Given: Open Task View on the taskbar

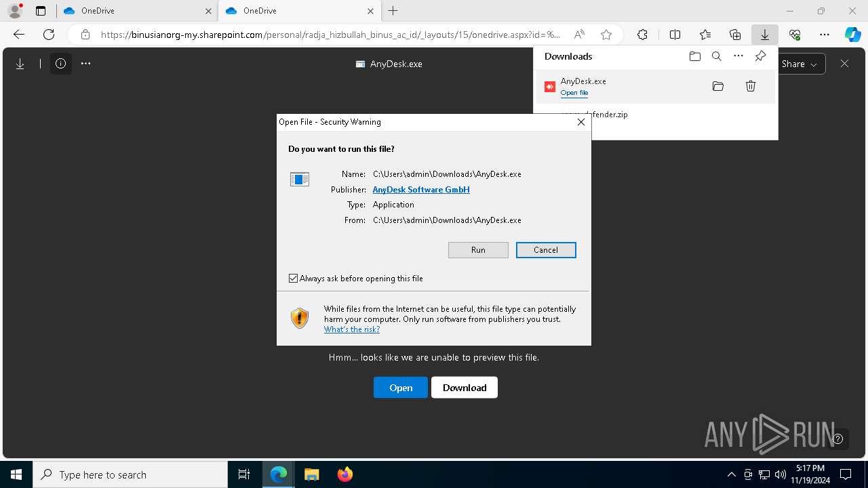Looking at the screenshot, I should pos(244,474).
